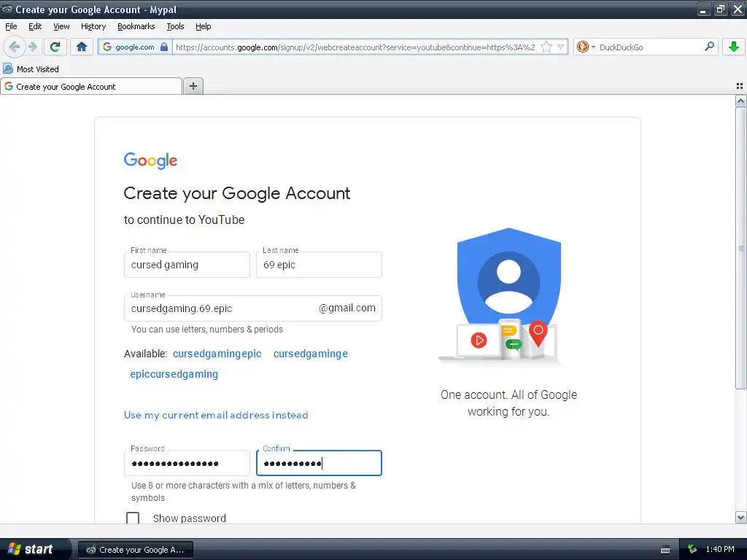Click the tray icon next to the clock

pyautogui.click(x=692, y=550)
